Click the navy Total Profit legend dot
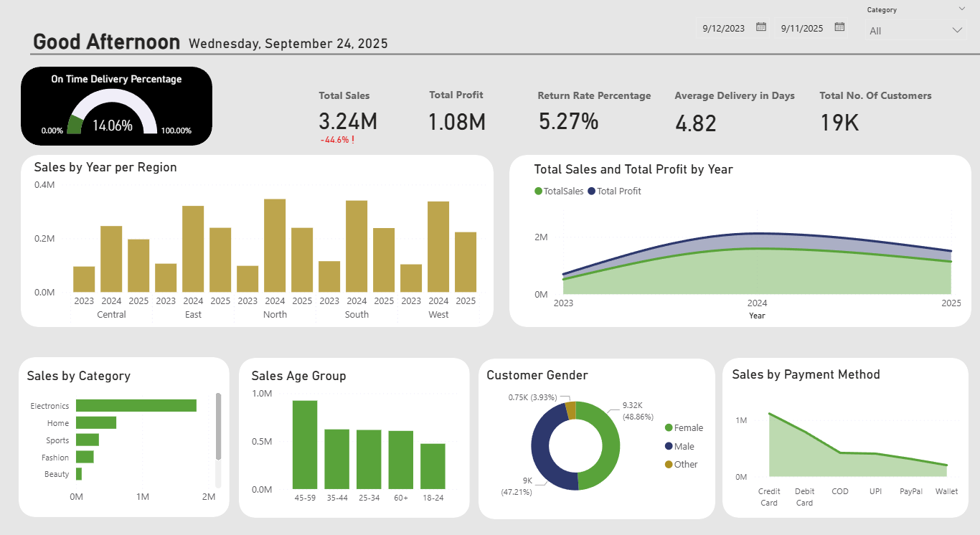 pos(592,191)
